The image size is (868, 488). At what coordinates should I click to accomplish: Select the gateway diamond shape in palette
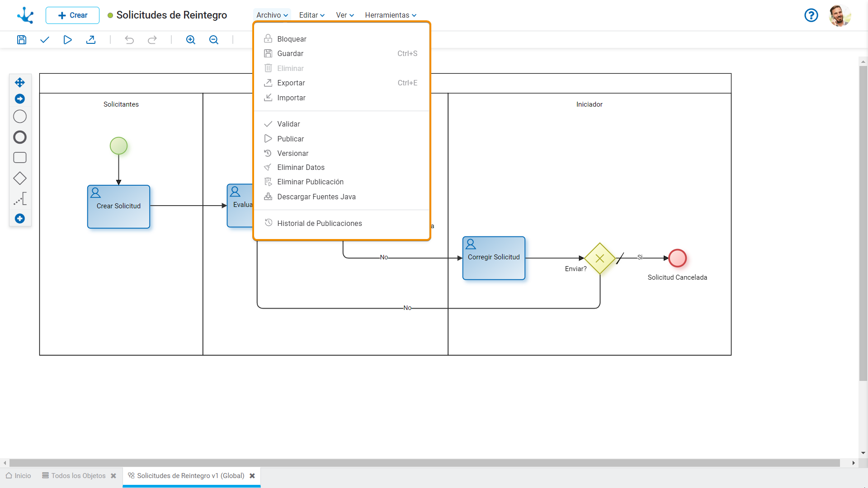(20, 178)
